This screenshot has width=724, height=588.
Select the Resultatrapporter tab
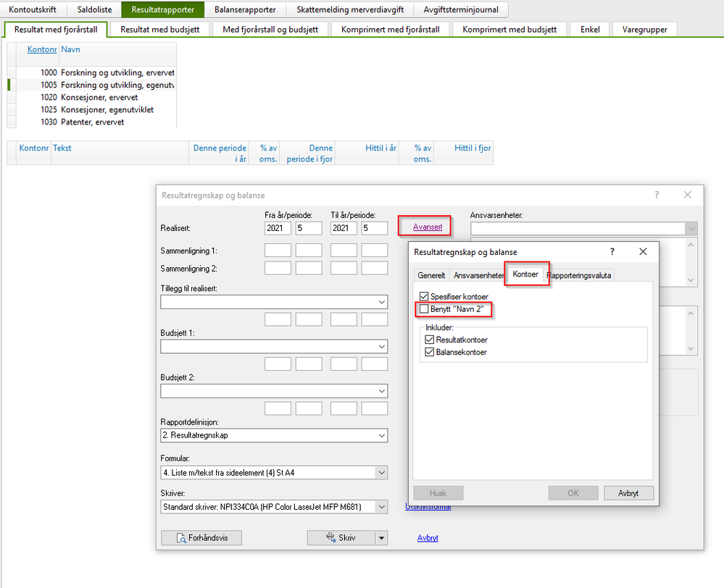(163, 9)
